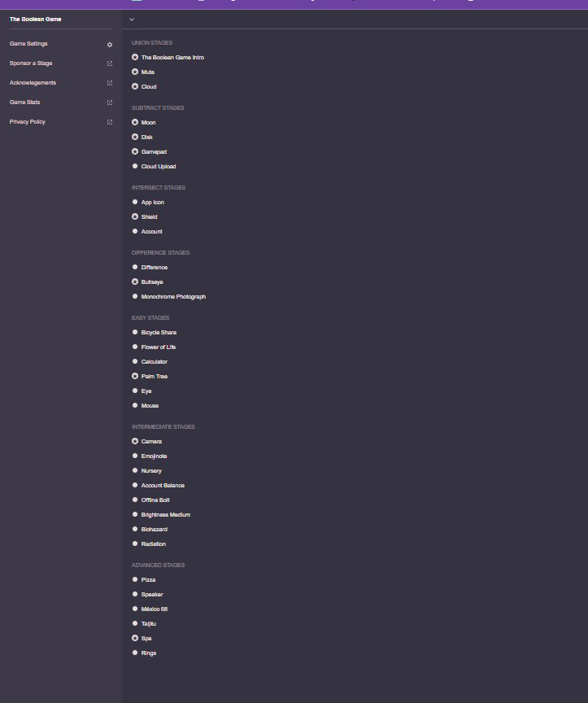
Task: Click the completed marker next to Moon
Action: click(135, 123)
